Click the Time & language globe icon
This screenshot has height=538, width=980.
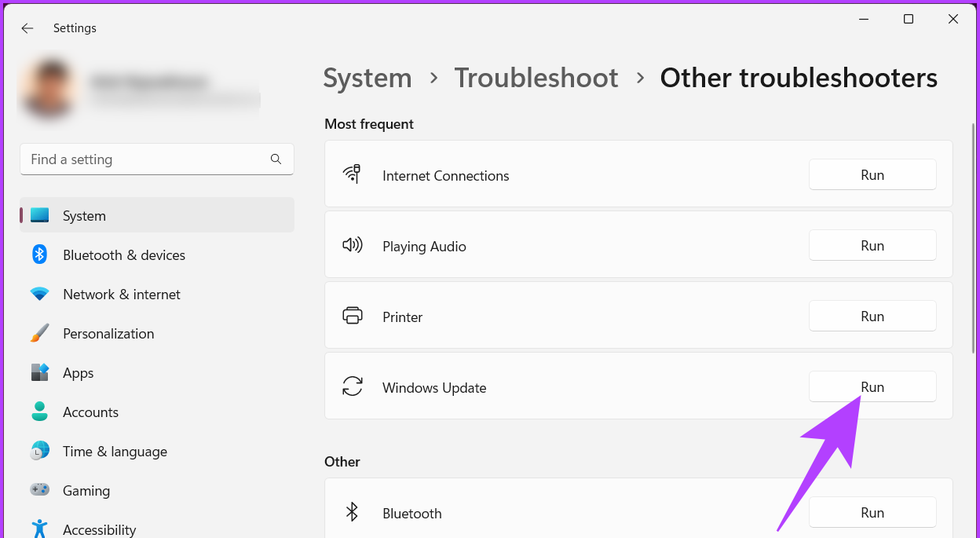[x=40, y=451]
